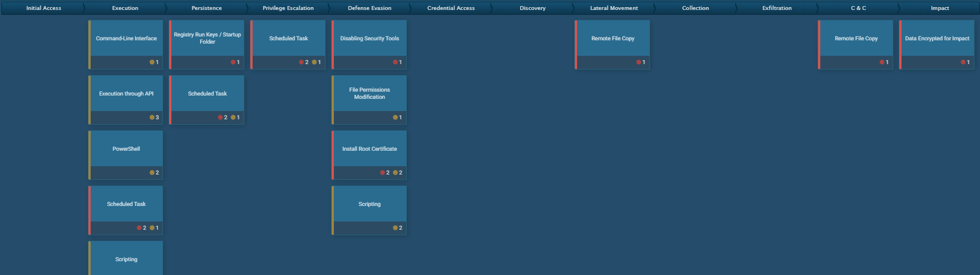Screen dimensions: 980x275
Task: Select the Data Encrypted for Impact card
Action: 937,39
